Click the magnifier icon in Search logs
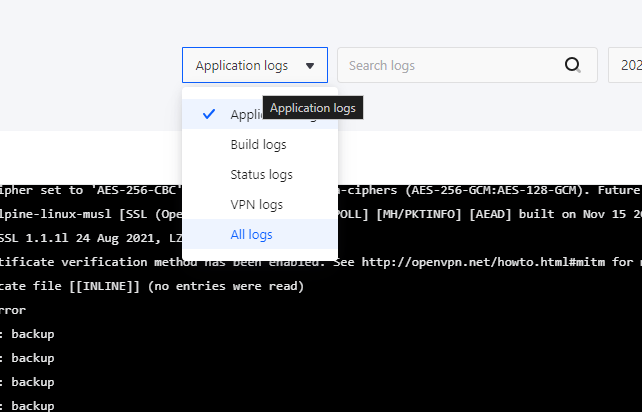Image resolution: width=642 pixels, height=412 pixels. pyautogui.click(x=573, y=66)
